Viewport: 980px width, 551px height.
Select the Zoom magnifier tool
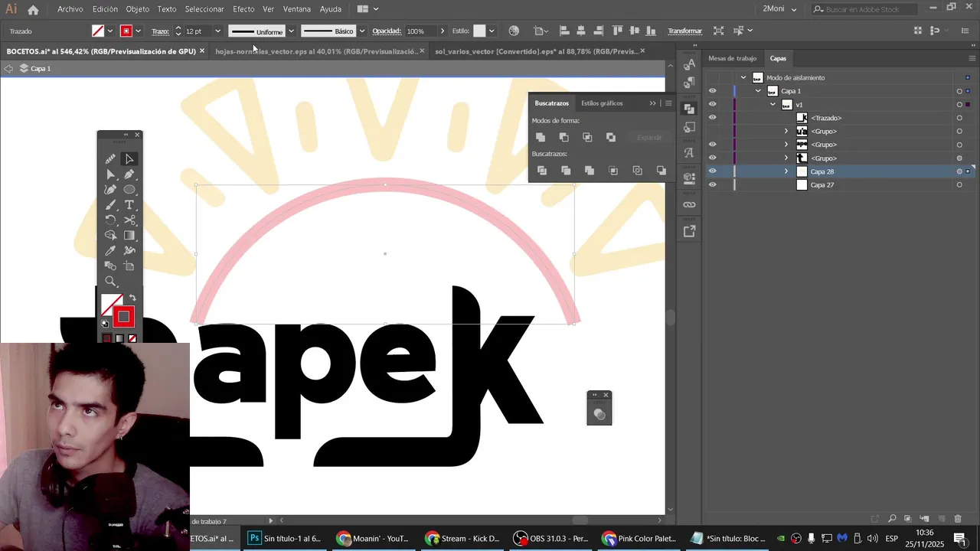pos(110,282)
